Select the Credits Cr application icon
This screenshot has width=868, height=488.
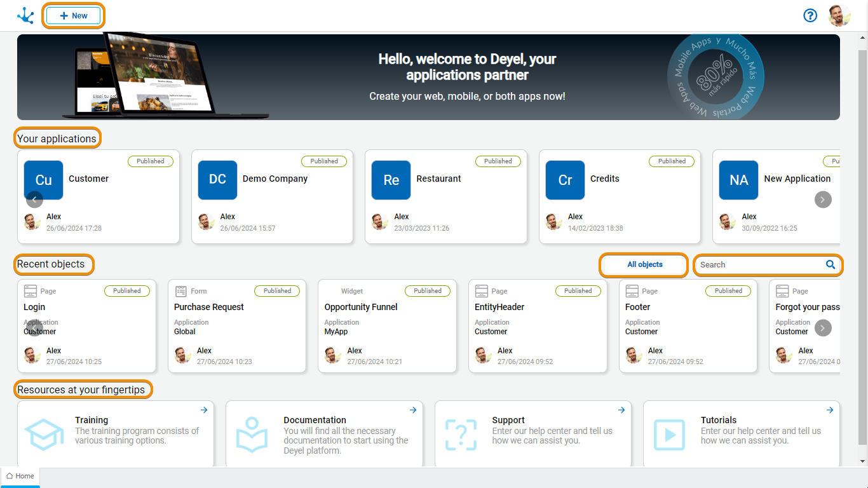565,180
